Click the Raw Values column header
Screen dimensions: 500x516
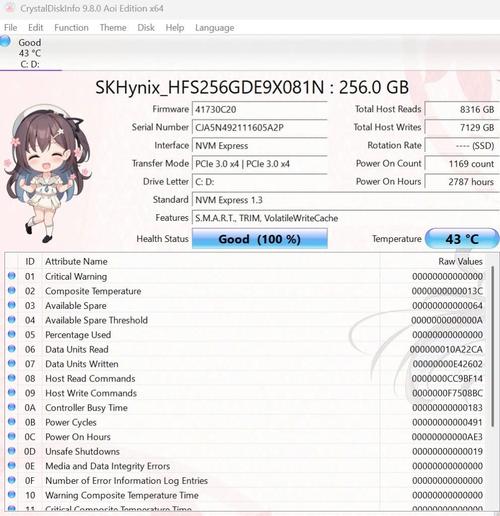coord(460,261)
